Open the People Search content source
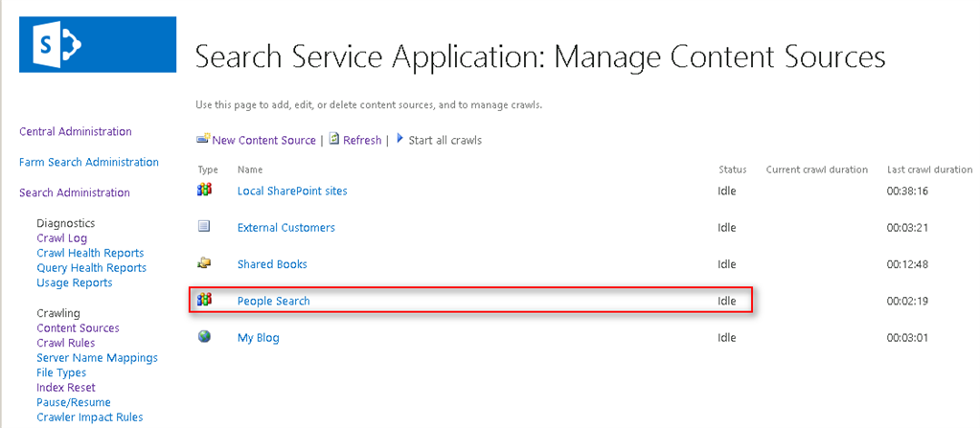Image resolution: width=980 pixels, height=428 pixels. pos(274,301)
